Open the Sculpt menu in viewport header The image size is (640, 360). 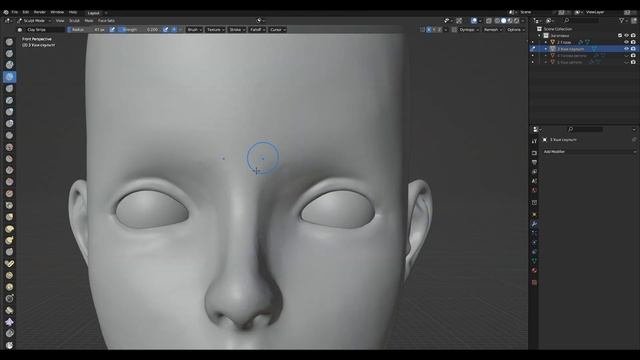74,20
